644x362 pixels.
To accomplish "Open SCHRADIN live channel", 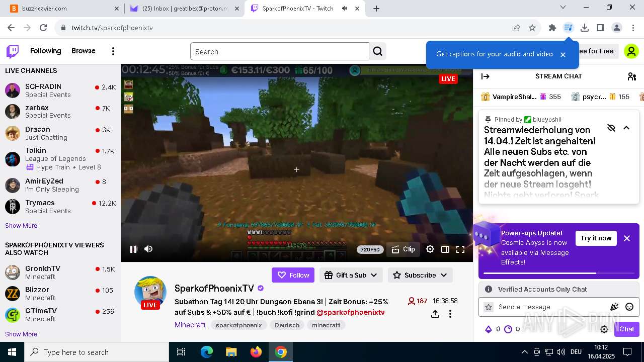I will (60, 90).
